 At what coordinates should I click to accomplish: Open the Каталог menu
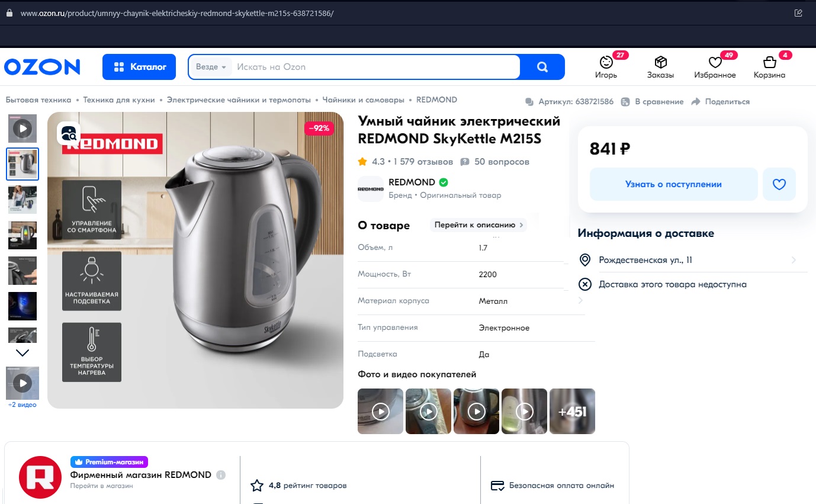pyautogui.click(x=140, y=67)
